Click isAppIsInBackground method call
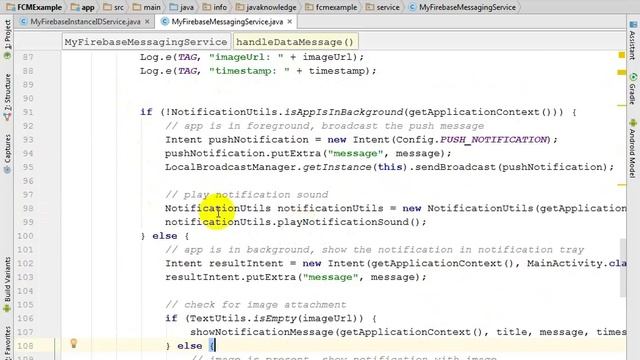 pos(344,112)
